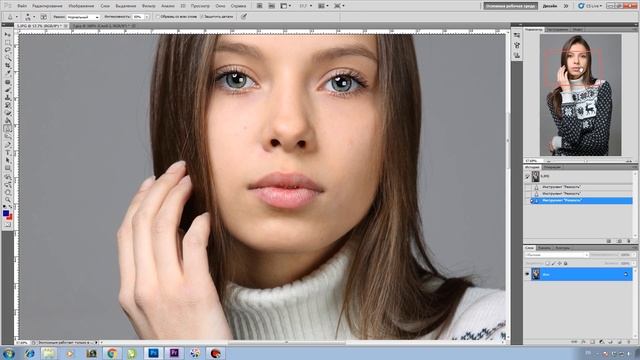Select the Move tool
640x360 pixels.
pos(7,35)
